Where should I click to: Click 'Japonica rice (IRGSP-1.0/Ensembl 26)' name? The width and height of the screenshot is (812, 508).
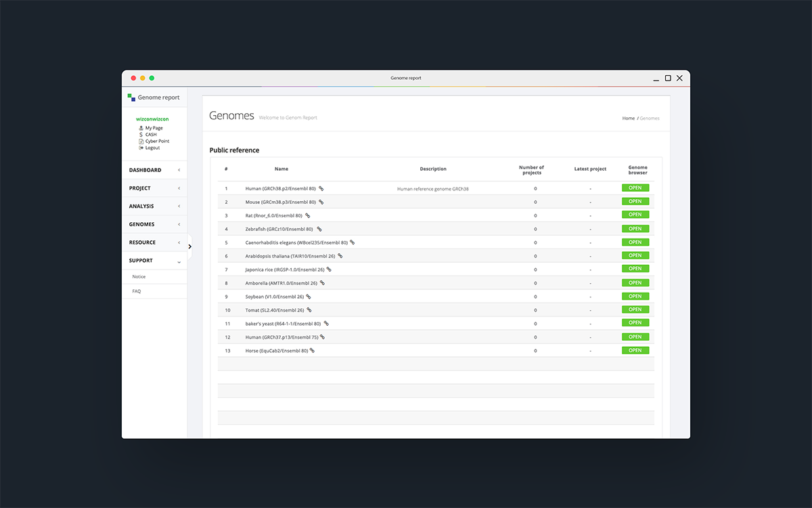[x=285, y=270]
